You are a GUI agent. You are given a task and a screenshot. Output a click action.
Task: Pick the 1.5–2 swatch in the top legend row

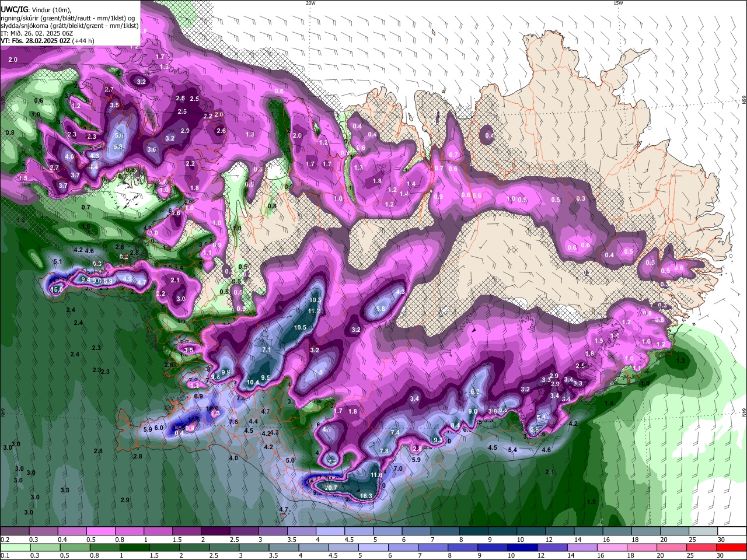point(186,531)
